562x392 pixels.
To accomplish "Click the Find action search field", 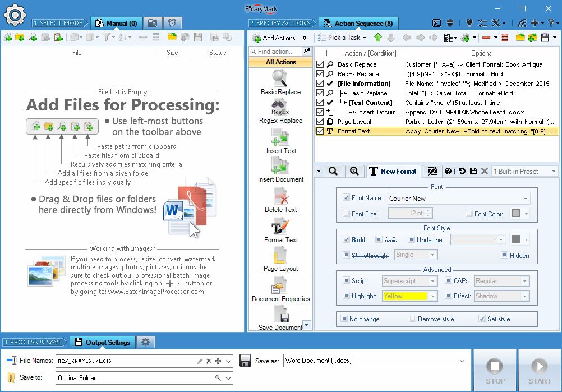I will coord(279,52).
